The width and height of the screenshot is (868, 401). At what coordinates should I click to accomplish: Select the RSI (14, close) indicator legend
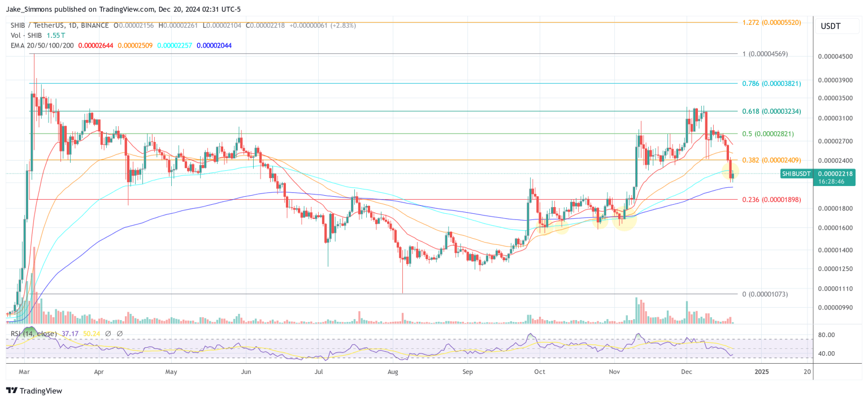(34, 334)
